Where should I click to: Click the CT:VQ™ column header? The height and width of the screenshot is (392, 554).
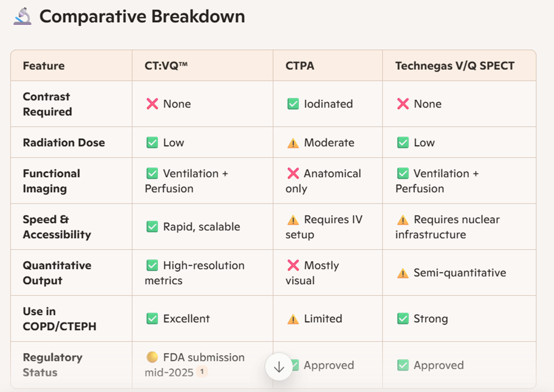click(x=166, y=66)
